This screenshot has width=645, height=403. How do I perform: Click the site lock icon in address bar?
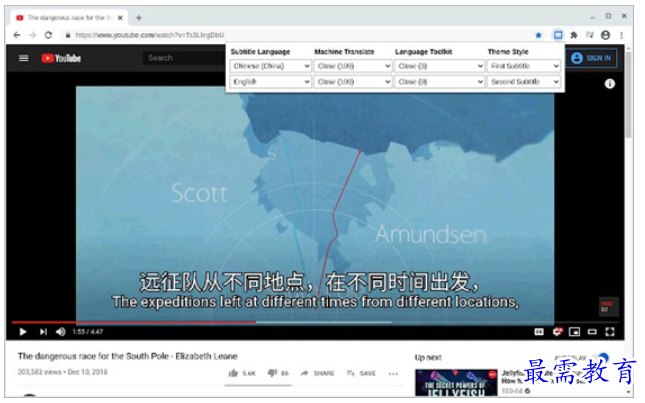(68, 35)
